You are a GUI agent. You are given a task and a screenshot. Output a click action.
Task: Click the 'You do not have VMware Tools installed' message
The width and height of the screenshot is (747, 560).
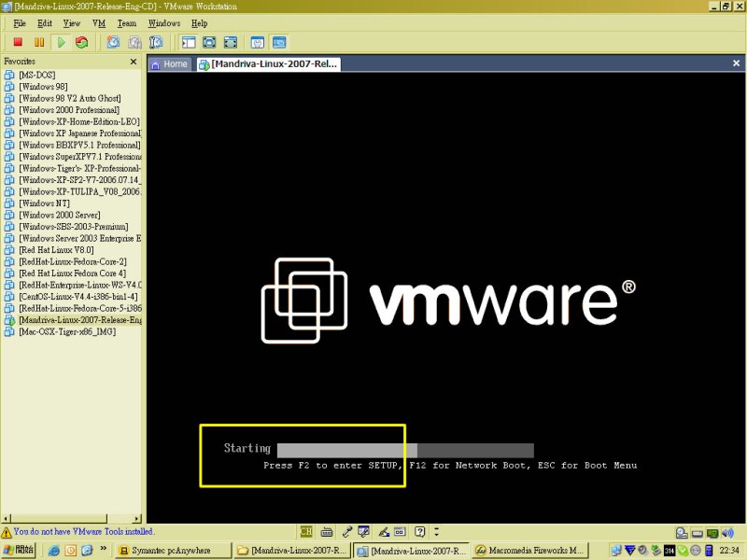[83, 531]
